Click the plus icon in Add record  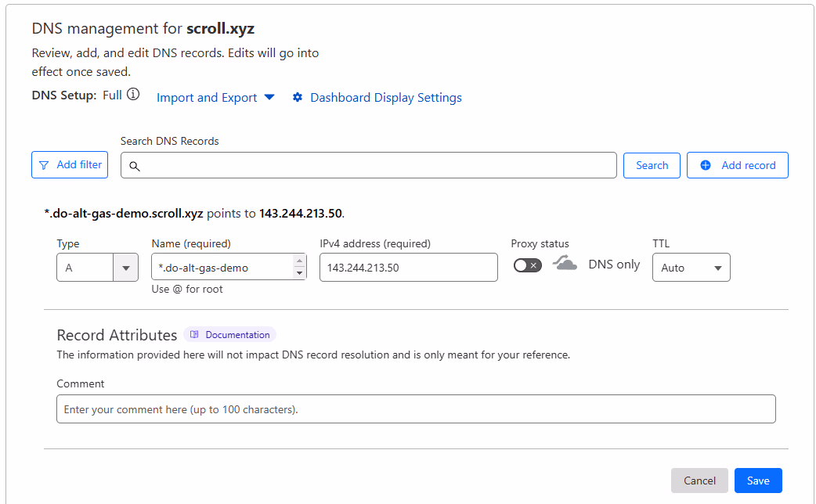[x=706, y=165]
